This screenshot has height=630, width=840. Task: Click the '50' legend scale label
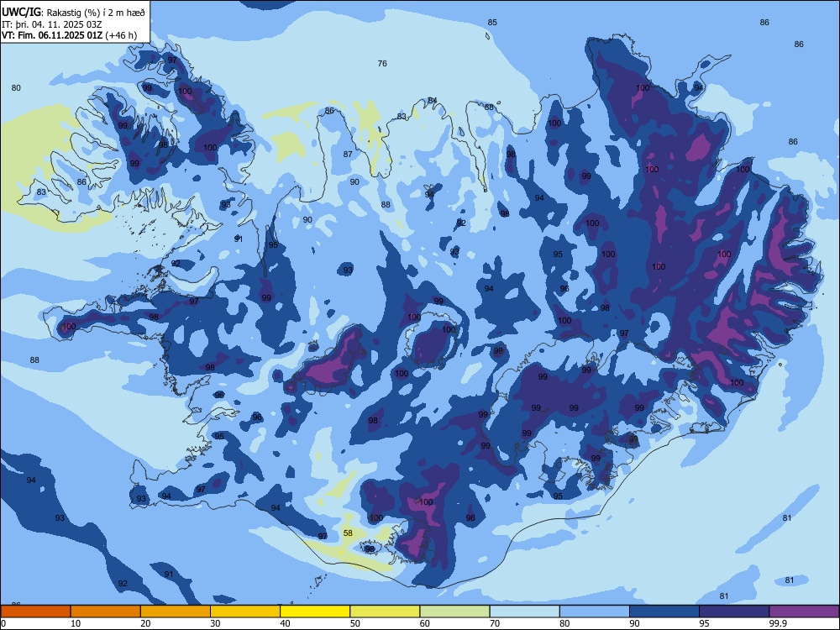pos(355,623)
